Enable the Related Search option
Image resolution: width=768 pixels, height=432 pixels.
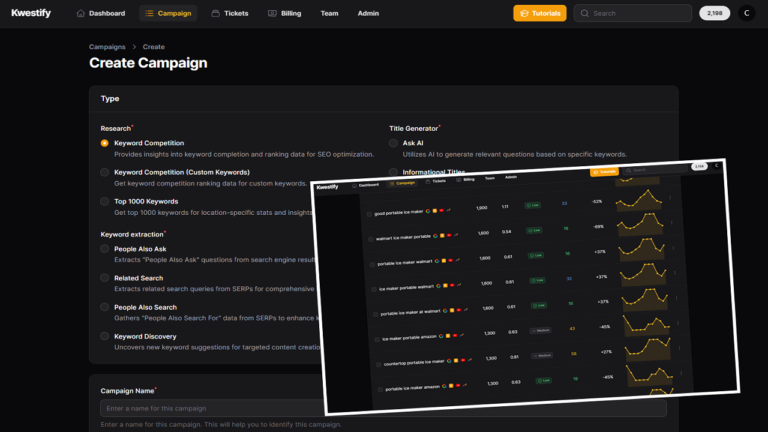point(105,278)
